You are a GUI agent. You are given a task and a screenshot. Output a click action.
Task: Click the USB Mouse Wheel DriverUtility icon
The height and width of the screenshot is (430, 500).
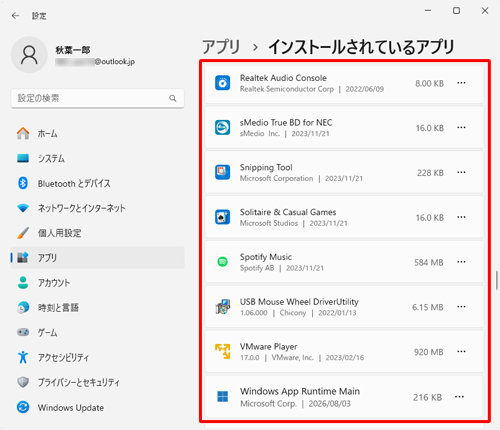[x=222, y=307]
